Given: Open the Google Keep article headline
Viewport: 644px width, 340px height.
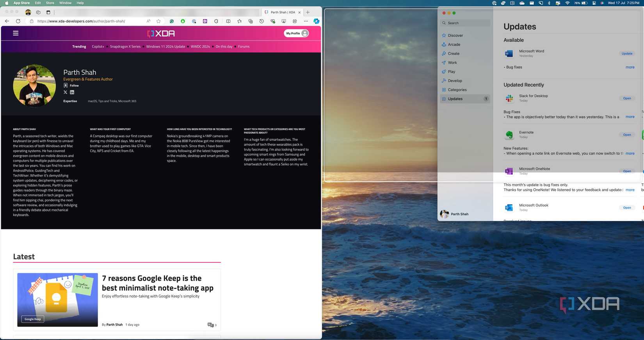Looking at the screenshot, I should pos(158,283).
